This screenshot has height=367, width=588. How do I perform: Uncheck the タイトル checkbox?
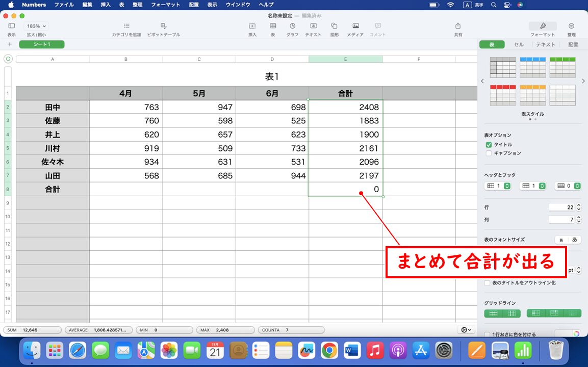click(489, 144)
